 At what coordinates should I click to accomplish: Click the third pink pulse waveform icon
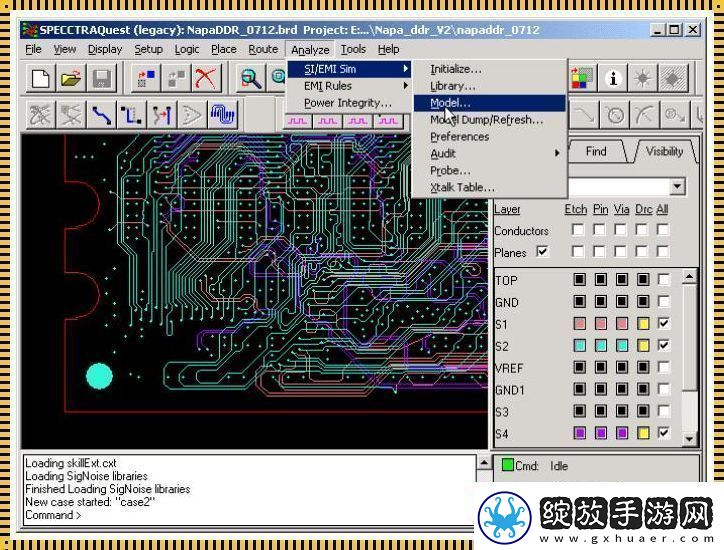pos(358,121)
